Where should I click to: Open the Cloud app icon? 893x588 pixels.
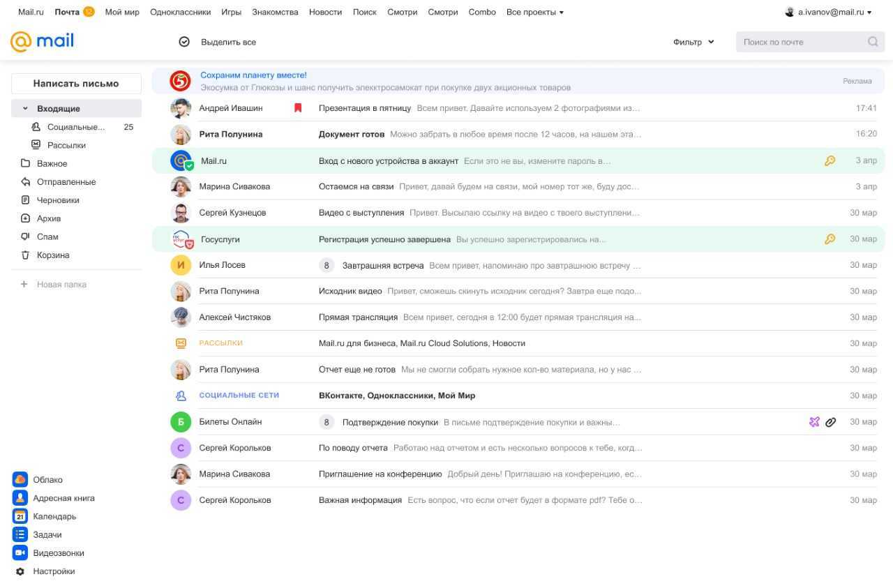20,479
